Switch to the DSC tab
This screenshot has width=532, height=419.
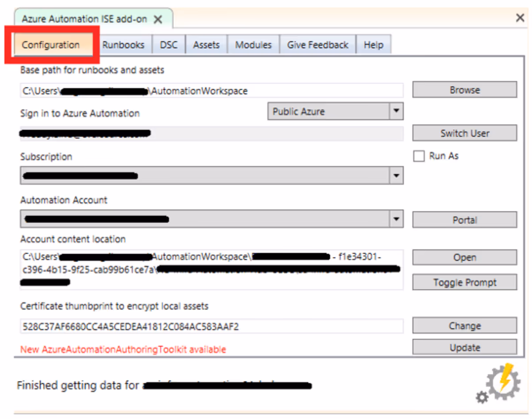tap(169, 45)
